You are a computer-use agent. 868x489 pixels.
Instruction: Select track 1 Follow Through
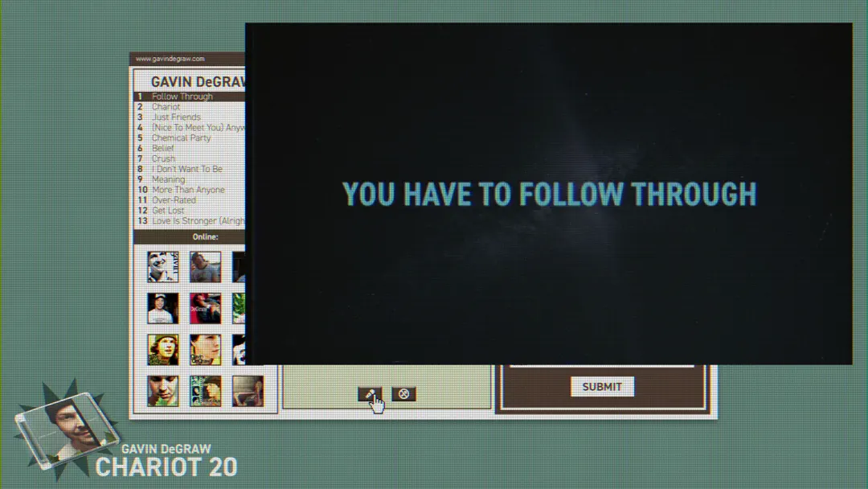pos(190,97)
